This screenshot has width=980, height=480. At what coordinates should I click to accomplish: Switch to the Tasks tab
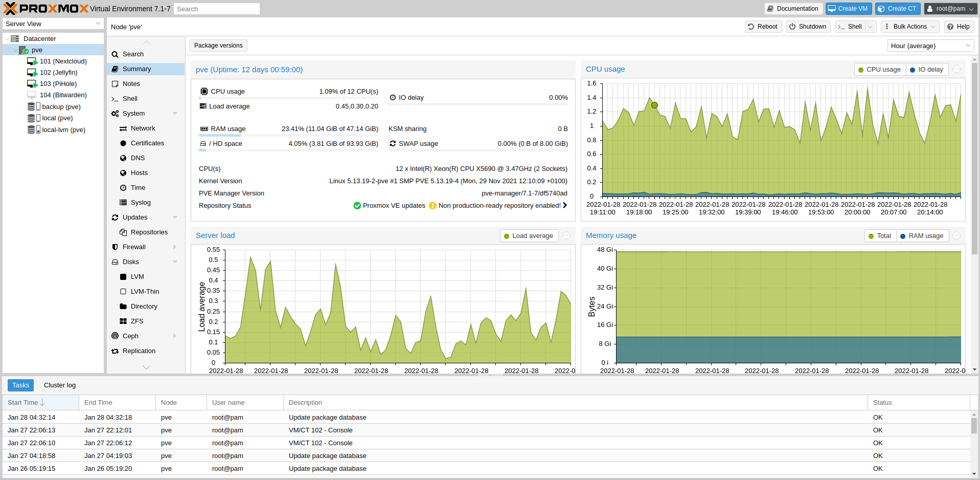coord(20,385)
